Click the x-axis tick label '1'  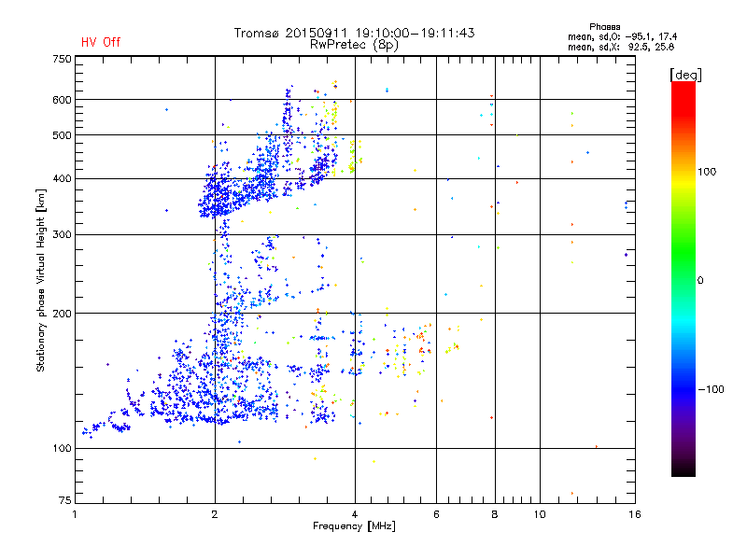coord(75,514)
